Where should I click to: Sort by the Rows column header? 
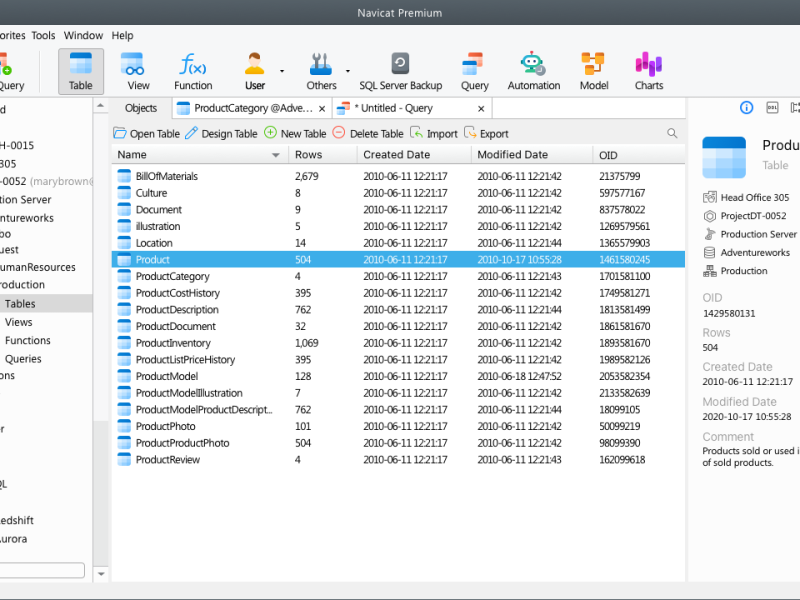point(323,155)
